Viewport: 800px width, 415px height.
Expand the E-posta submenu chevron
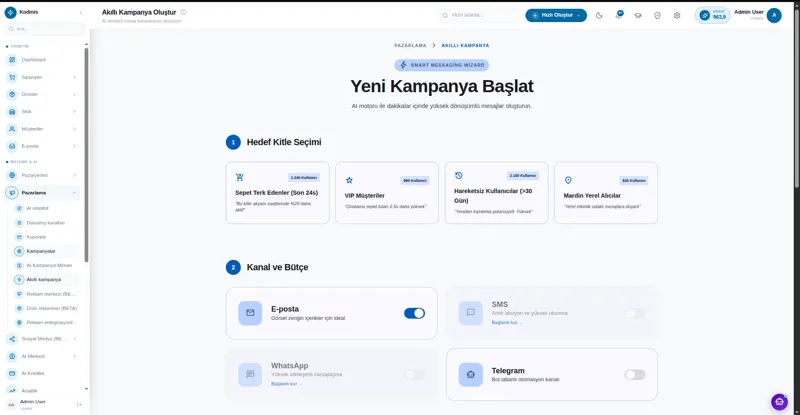click(x=74, y=146)
